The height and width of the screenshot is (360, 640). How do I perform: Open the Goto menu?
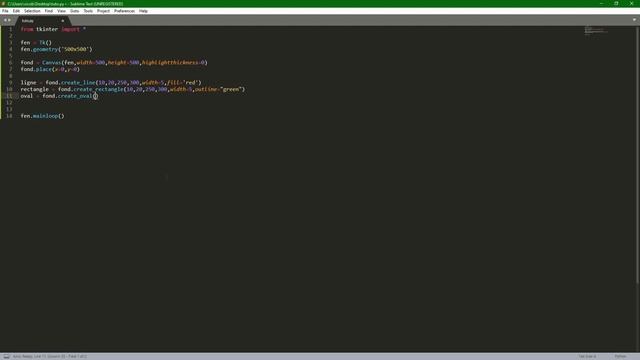click(75, 11)
